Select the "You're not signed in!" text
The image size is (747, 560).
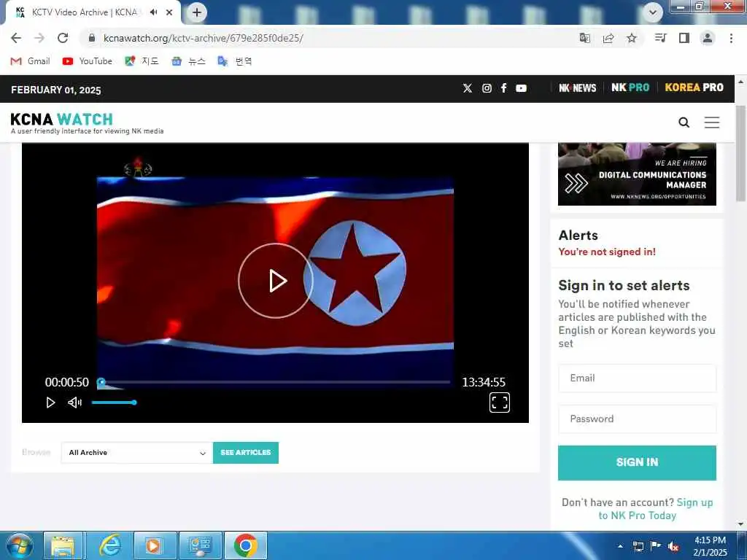pos(607,252)
